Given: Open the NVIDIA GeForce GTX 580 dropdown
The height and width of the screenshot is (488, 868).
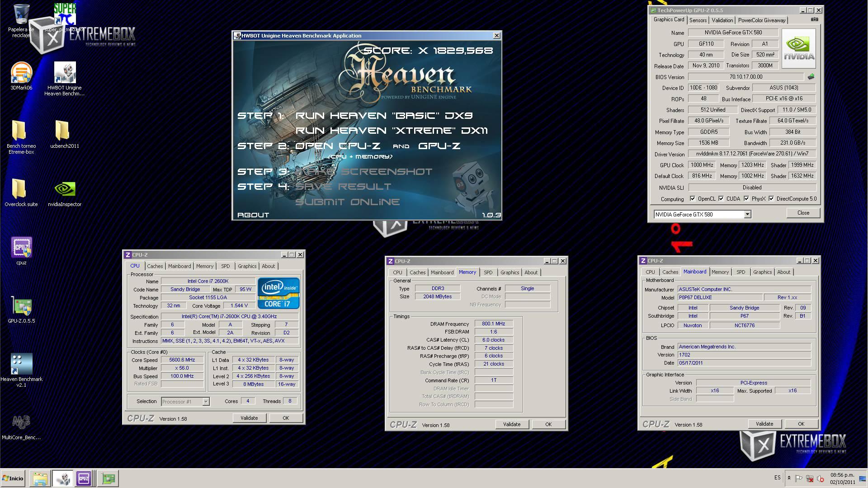Looking at the screenshot, I should tap(747, 215).
